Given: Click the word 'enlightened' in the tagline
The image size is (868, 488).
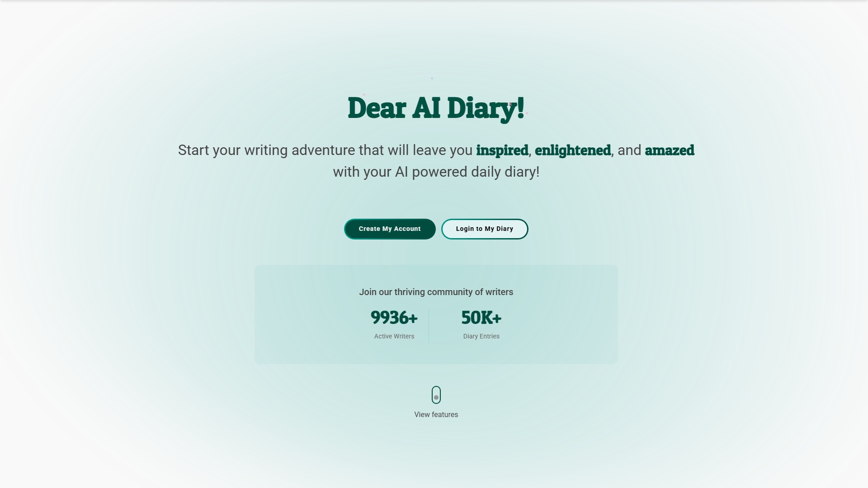Looking at the screenshot, I should (572, 150).
